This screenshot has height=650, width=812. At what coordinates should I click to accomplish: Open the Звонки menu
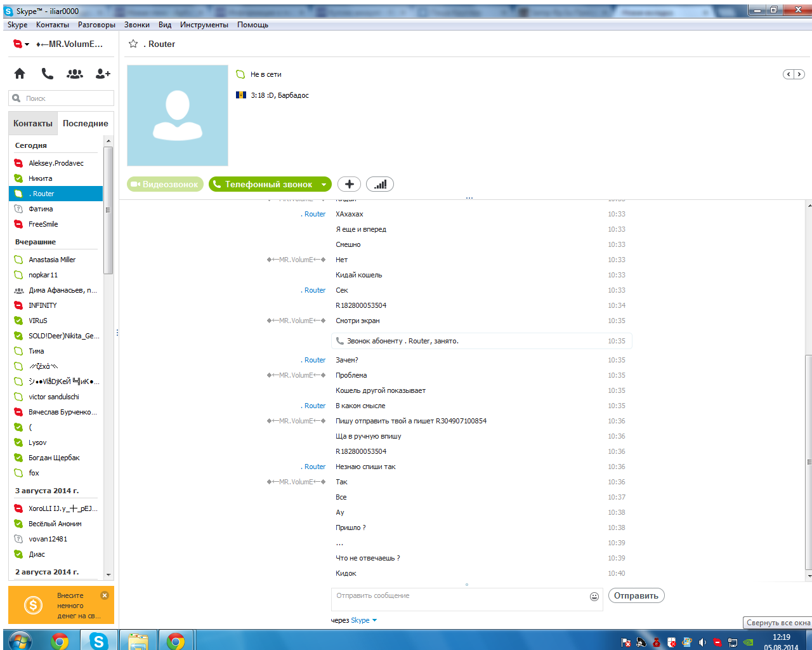(137, 25)
